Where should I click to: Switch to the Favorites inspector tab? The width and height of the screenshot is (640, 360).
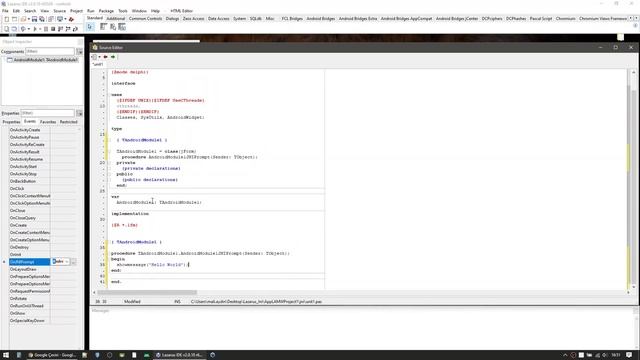[48, 122]
